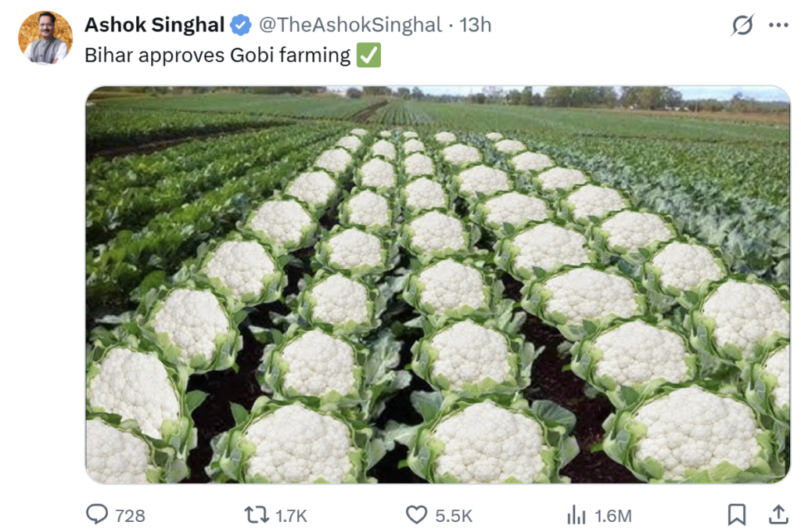Click the 1.6M views count
The width and height of the screenshot is (801, 532).
(613, 516)
